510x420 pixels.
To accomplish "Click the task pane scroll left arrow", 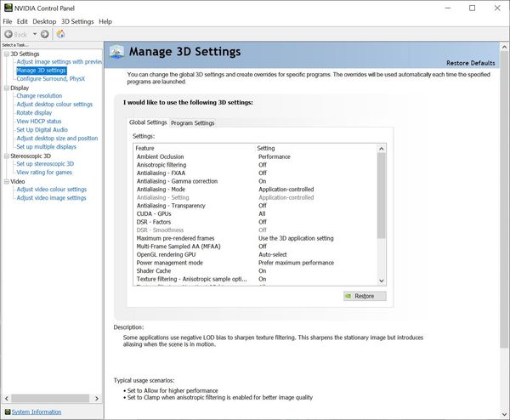I will tap(7, 398).
